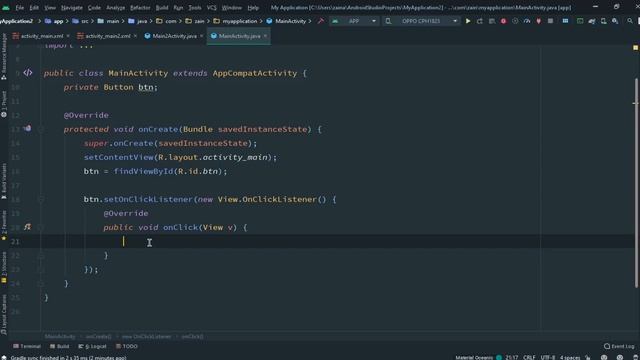Open the Favorites side panel
Screen dimensions: 640x360
[4, 225]
